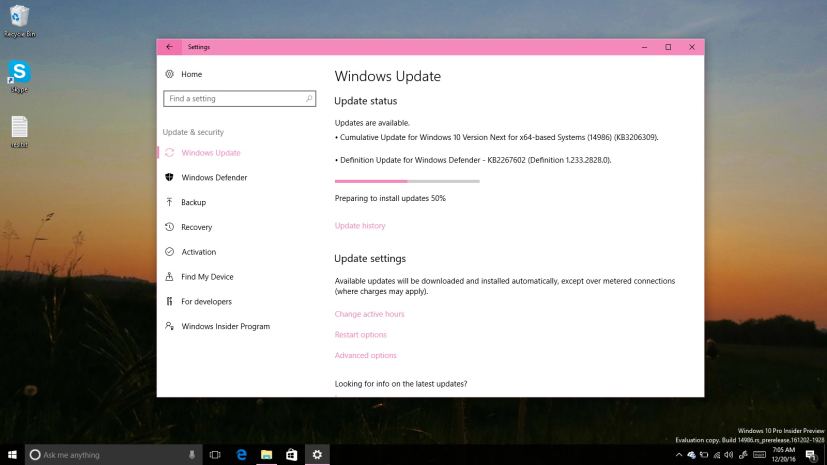Open File Explorer from the taskbar
The height and width of the screenshot is (465, 827).
[266, 454]
